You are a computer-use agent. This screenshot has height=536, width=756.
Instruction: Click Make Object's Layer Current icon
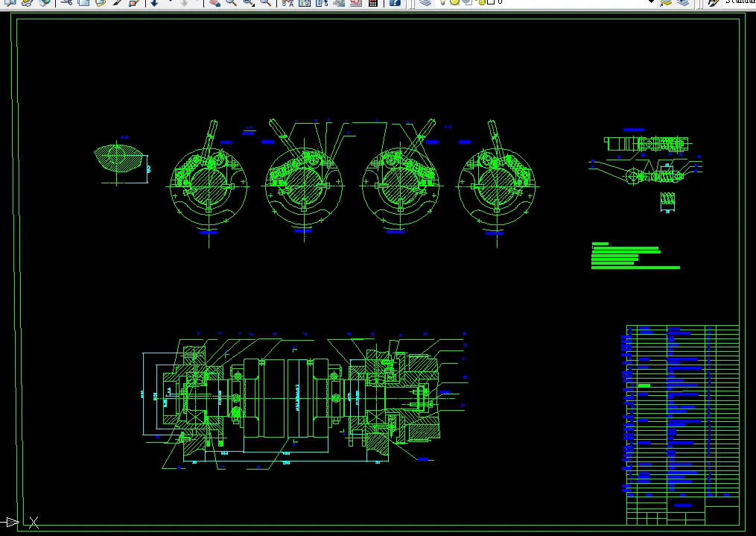coord(666,2)
